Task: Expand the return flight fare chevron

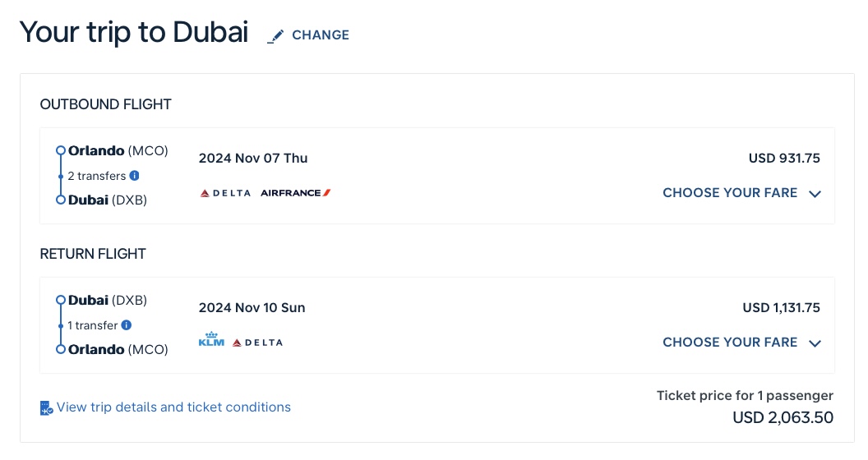Action: (815, 343)
